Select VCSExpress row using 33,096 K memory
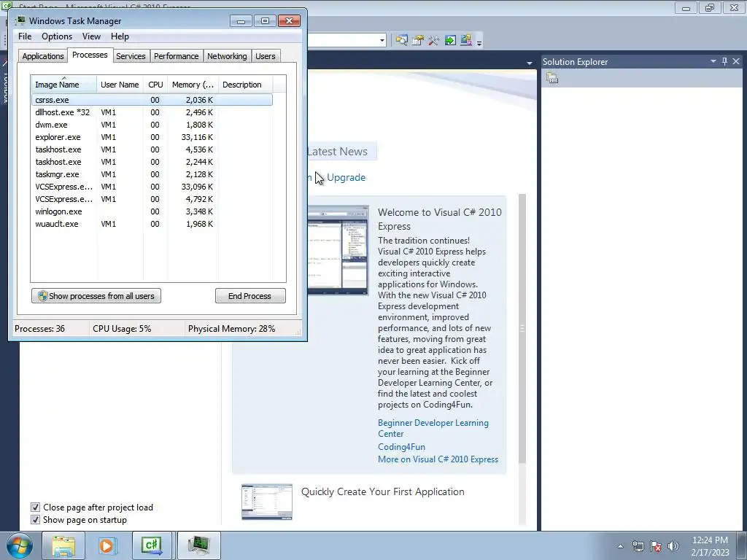Viewport: 747px width, 560px height. tap(152, 187)
